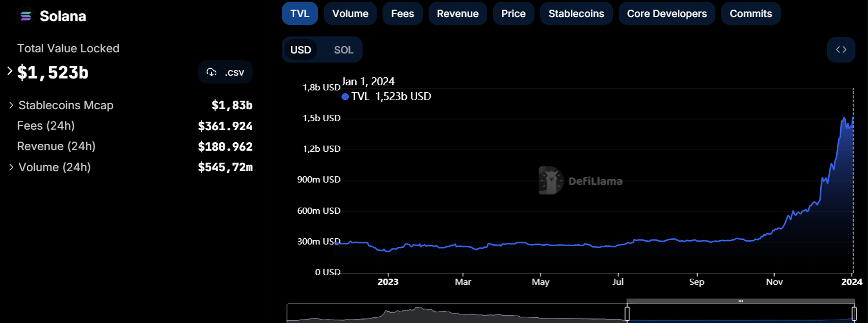Click the right range slider handle
Screen dimensions: 868x323
(x=854, y=313)
